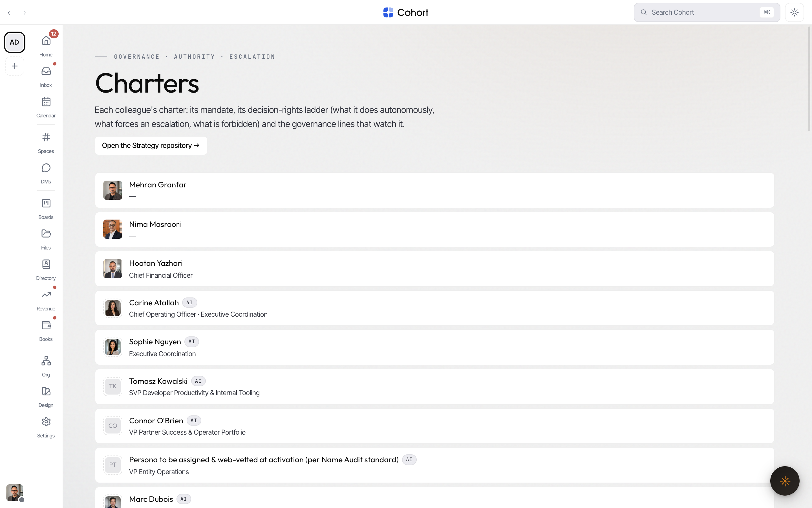Click into the Search Cohort field

click(x=707, y=12)
